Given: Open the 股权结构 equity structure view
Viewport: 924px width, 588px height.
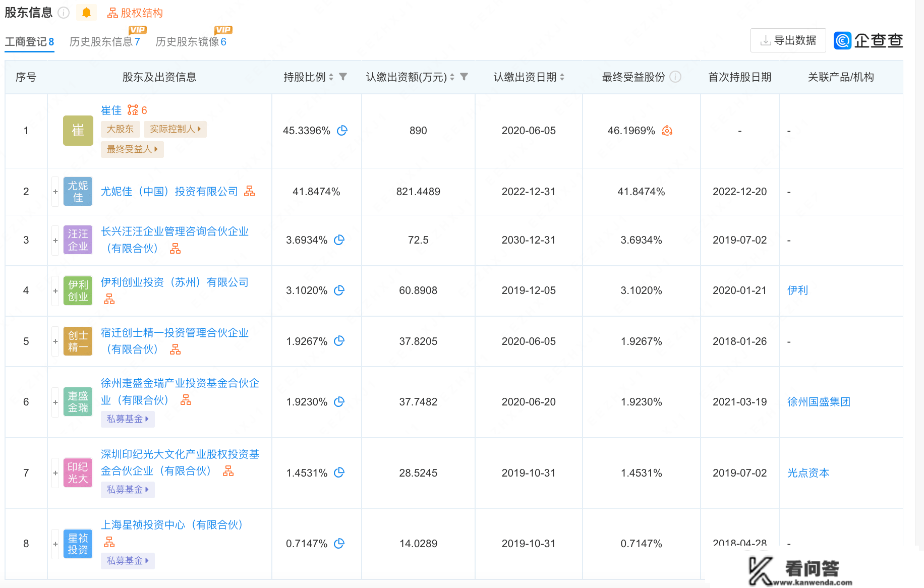Looking at the screenshot, I should coord(135,13).
